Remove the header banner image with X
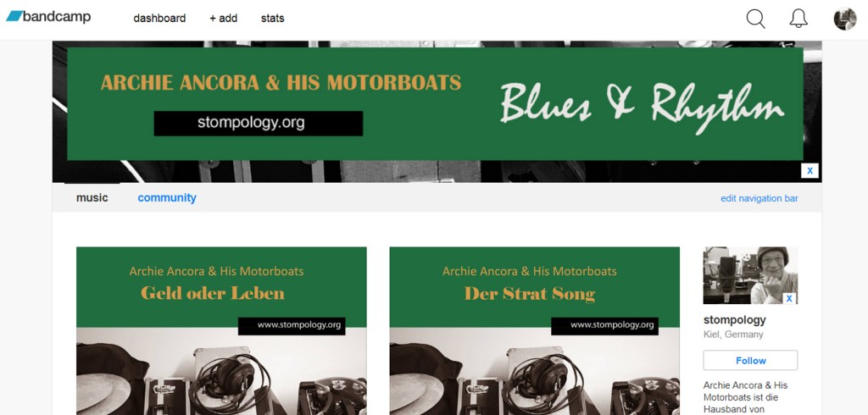Screen dimensions: 868x415 pos(810,170)
